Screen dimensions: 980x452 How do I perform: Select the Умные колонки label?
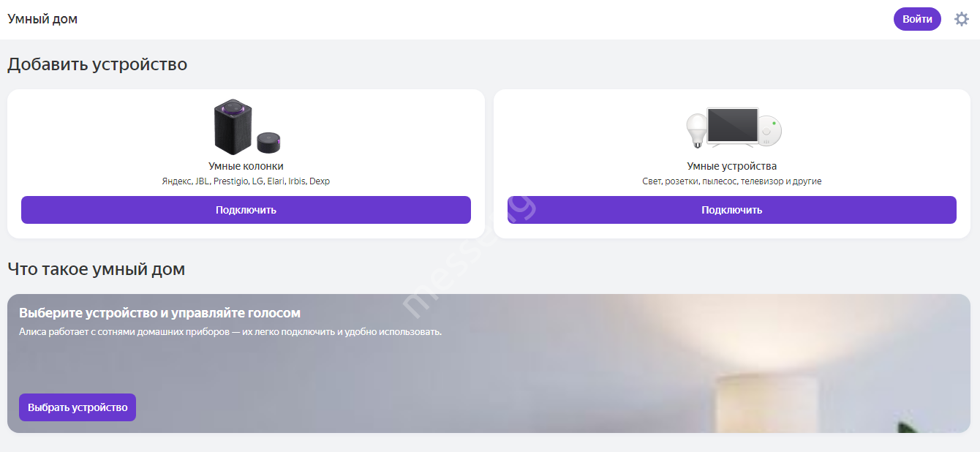246,166
